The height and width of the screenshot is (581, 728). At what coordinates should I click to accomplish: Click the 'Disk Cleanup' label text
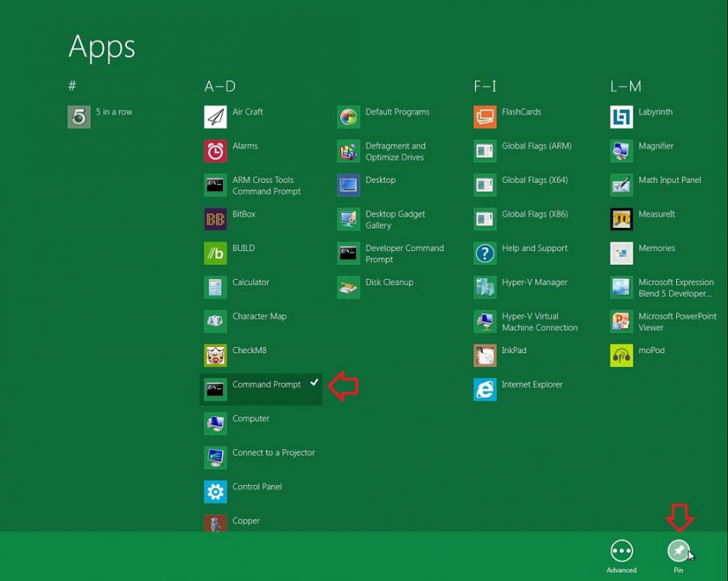[389, 282]
